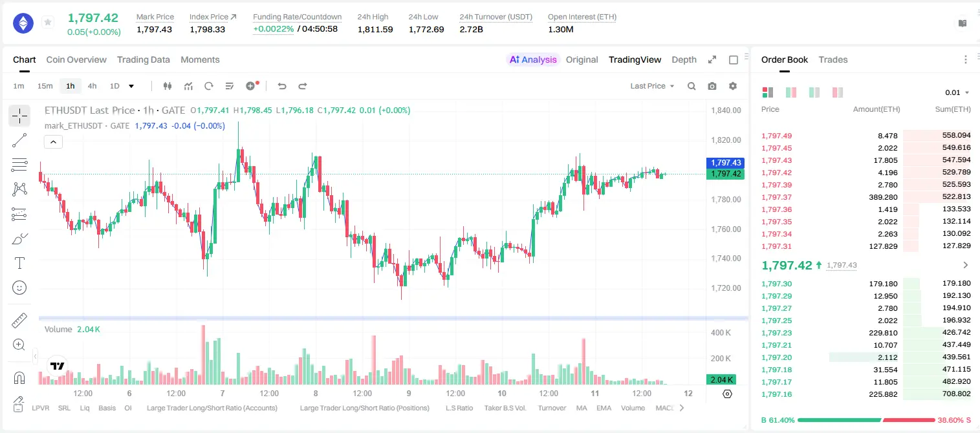Open the Coin Overview tab
This screenshot has width=980, height=433.
[76, 59]
